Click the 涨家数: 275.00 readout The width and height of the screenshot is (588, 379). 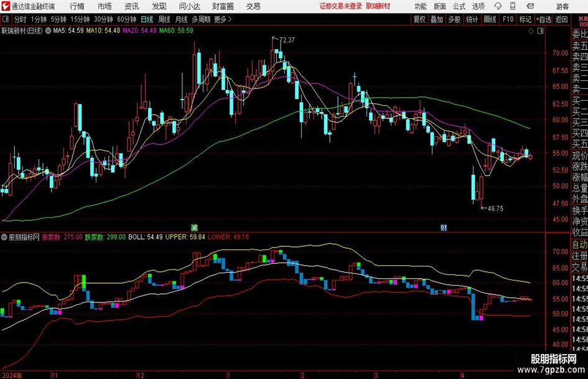tap(62, 237)
